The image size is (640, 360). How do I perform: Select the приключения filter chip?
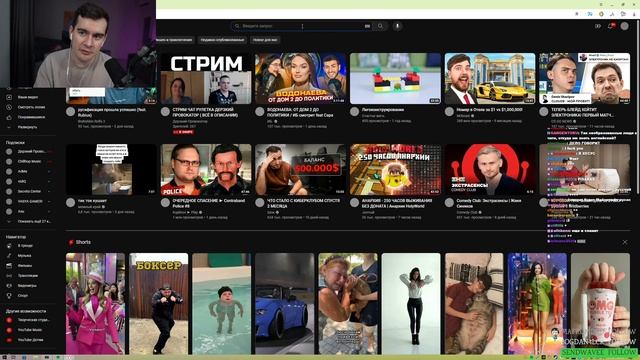tap(175, 40)
